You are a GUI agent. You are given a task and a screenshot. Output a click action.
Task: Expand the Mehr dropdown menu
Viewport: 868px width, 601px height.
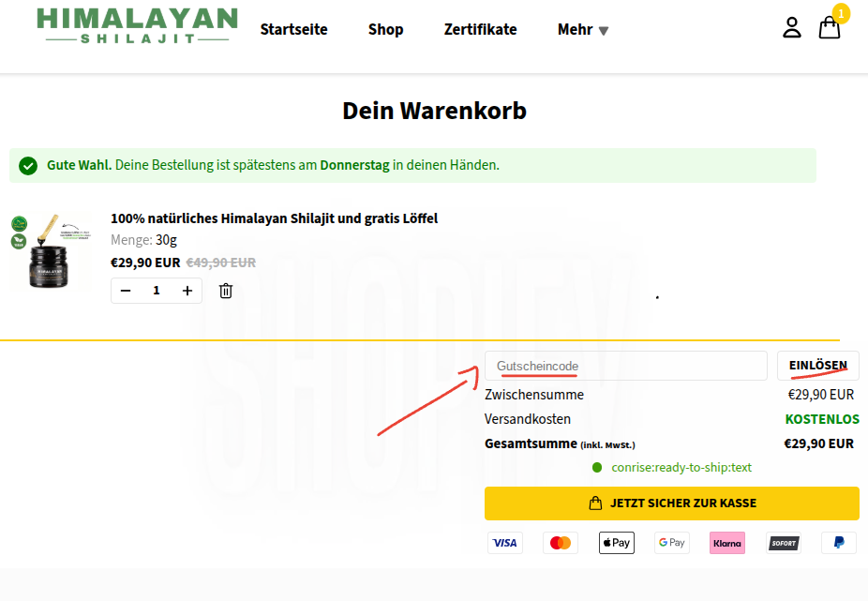[x=583, y=30]
